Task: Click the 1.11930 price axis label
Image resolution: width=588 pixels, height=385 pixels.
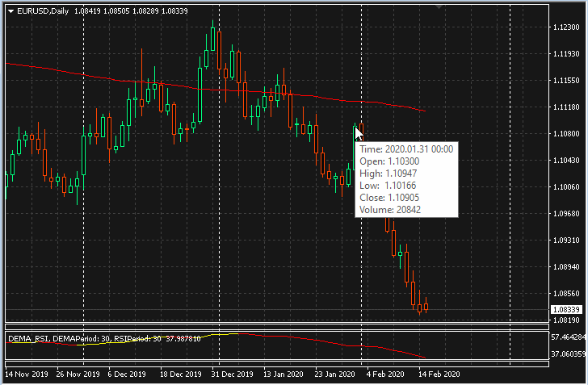Action: click(x=566, y=54)
